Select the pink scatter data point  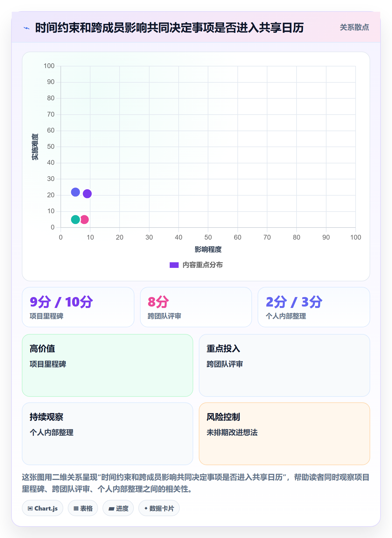[x=84, y=219]
